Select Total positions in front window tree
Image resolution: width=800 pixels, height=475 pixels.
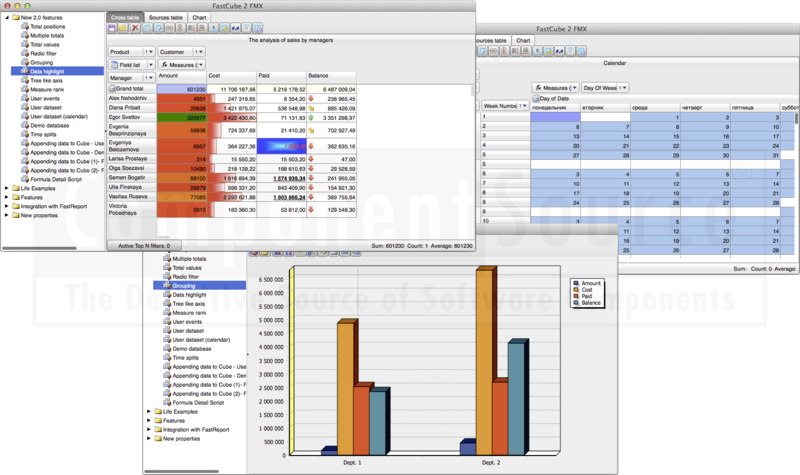click(x=47, y=27)
